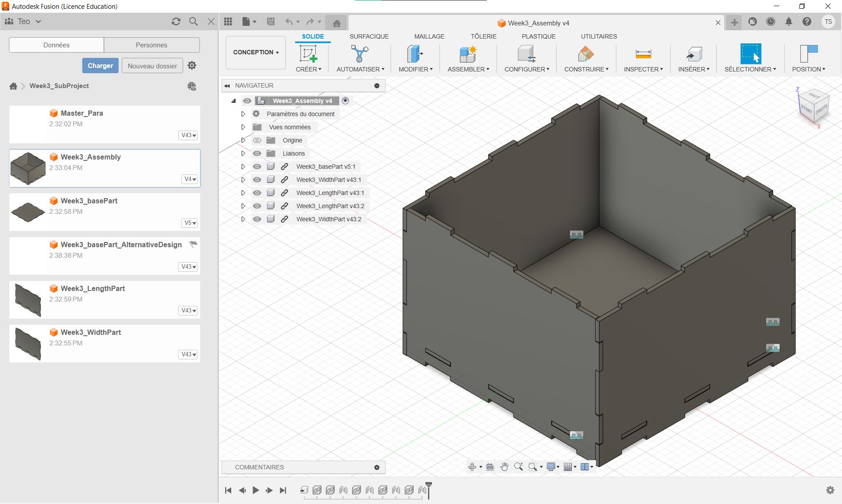Select the timeline end marker
This screenshot has width=842, height=504.
pyautogui.click(x=429, y=490)
